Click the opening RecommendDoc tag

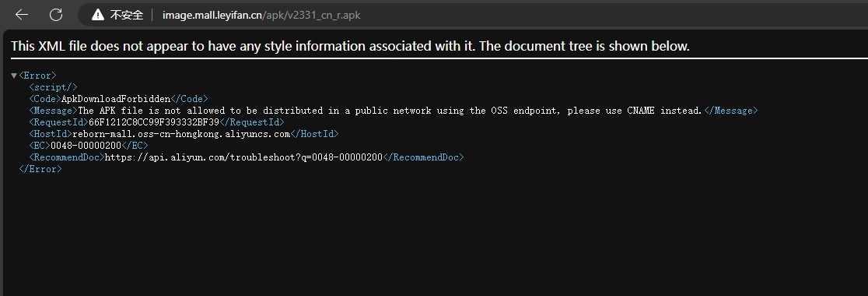67,157
